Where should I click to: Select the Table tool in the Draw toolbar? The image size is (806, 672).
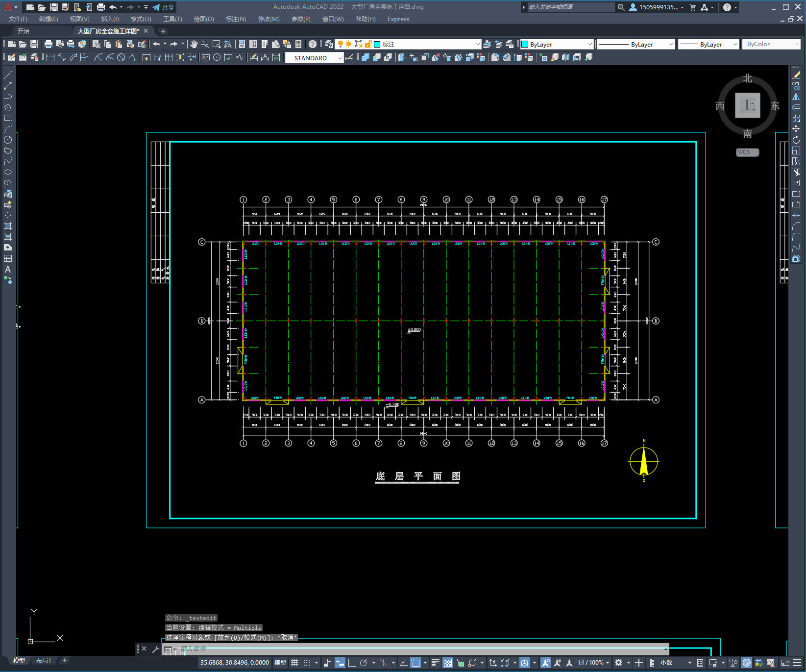8,258
